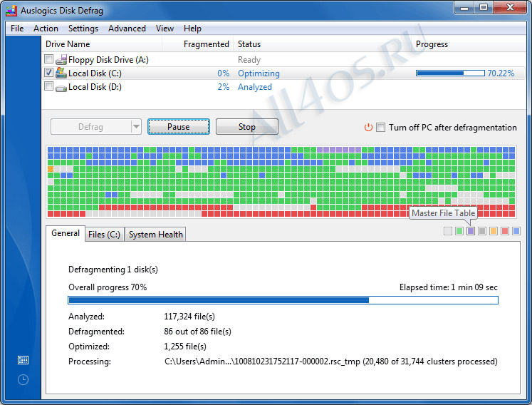The width and height of the screenshot is (532, 405).
Task: Click the green legend swatch
Action: [459, 231]
